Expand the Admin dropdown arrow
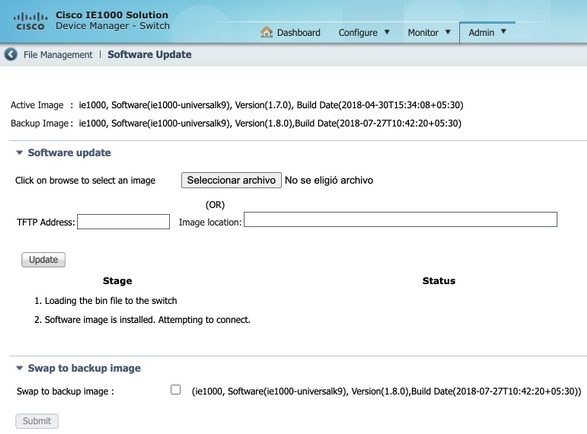The height and width of the screenshot is (434, 587). click(x=503, y=31)
